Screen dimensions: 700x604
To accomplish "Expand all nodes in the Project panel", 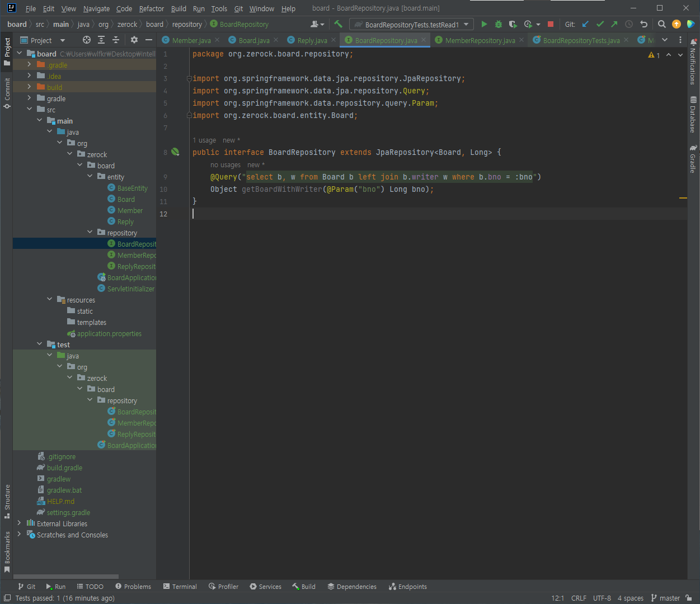I will click(101, 40).
